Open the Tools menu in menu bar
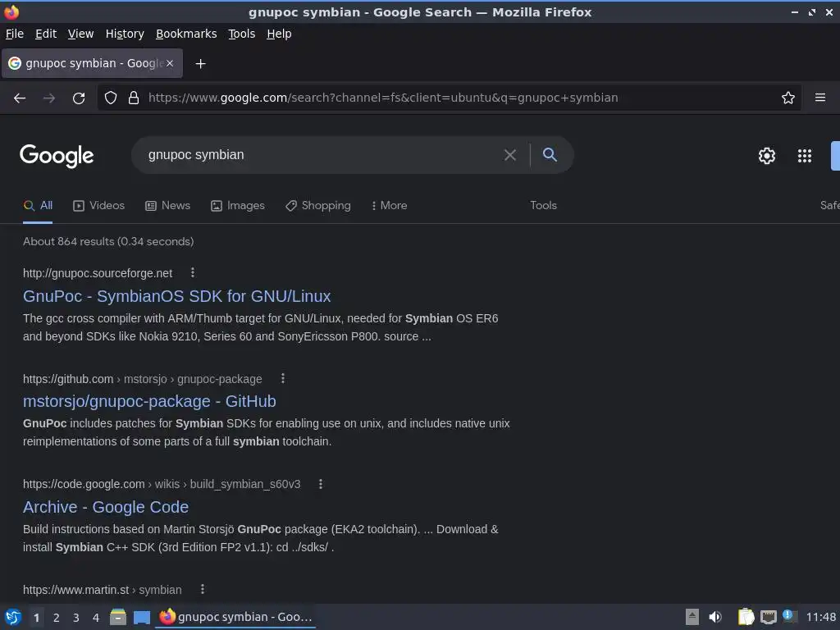Viewport: 840px width, 630px height. 242,34
